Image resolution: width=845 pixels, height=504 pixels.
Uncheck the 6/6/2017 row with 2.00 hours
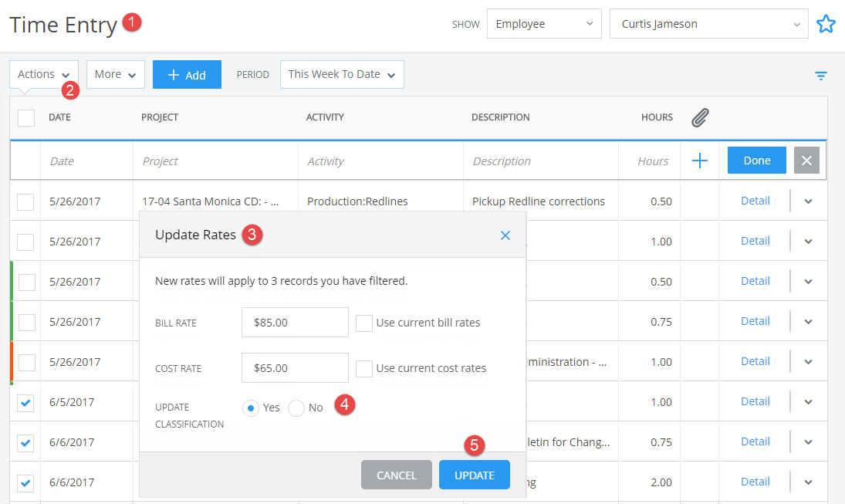[25, 483]
